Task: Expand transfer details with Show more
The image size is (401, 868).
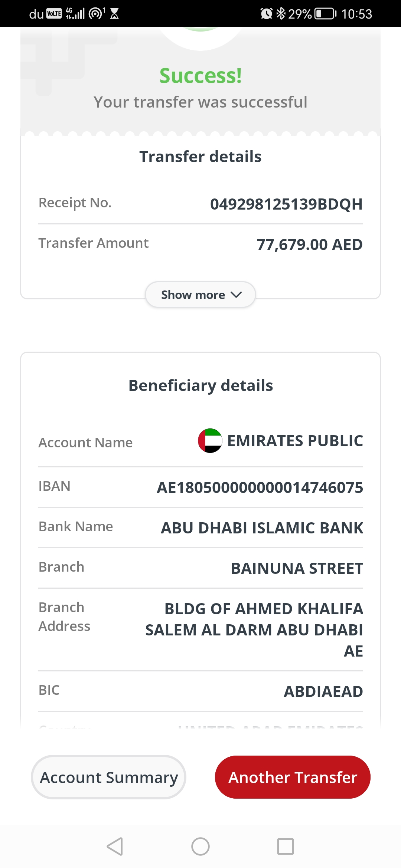Action: (x=200, y=295)
